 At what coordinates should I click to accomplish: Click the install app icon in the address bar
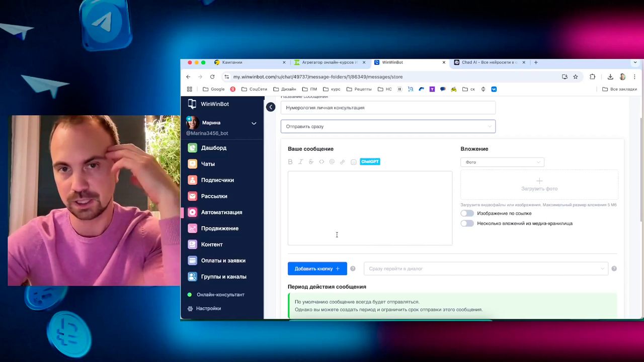(565, 77)
